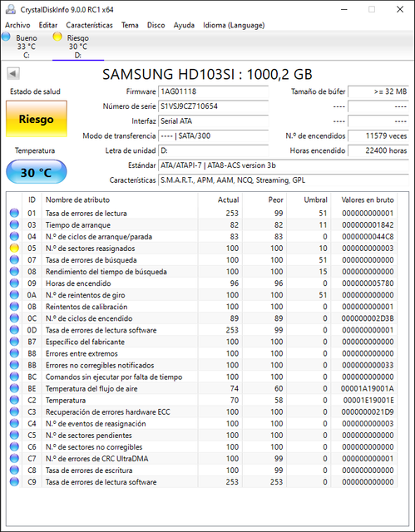
Task: Click the CrystalDiskInfo app icon in title bar
Action: pos(11,9)
